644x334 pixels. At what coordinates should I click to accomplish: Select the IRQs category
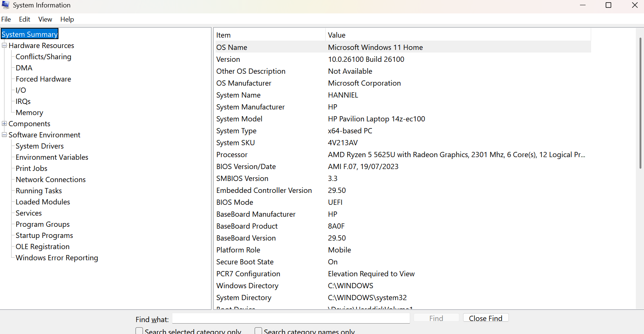(x=23, y=101)
